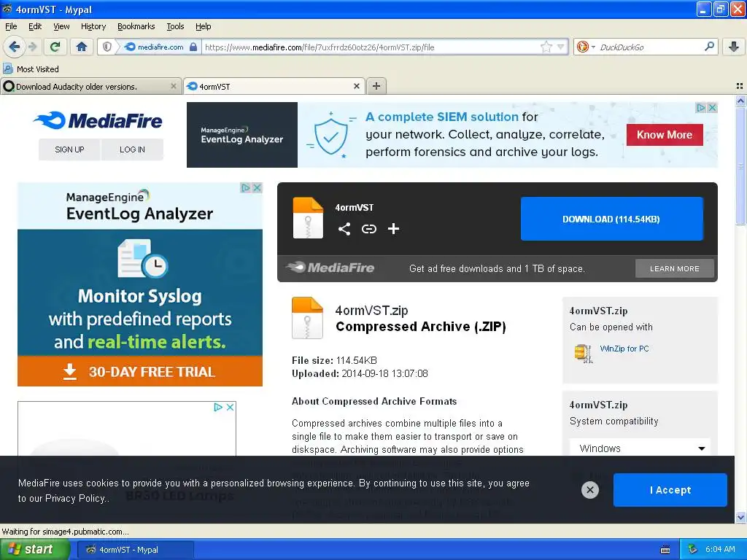Viewport: 747px width, 560px height.
Task: Open the Help menu
Action: tap(203, 26)
